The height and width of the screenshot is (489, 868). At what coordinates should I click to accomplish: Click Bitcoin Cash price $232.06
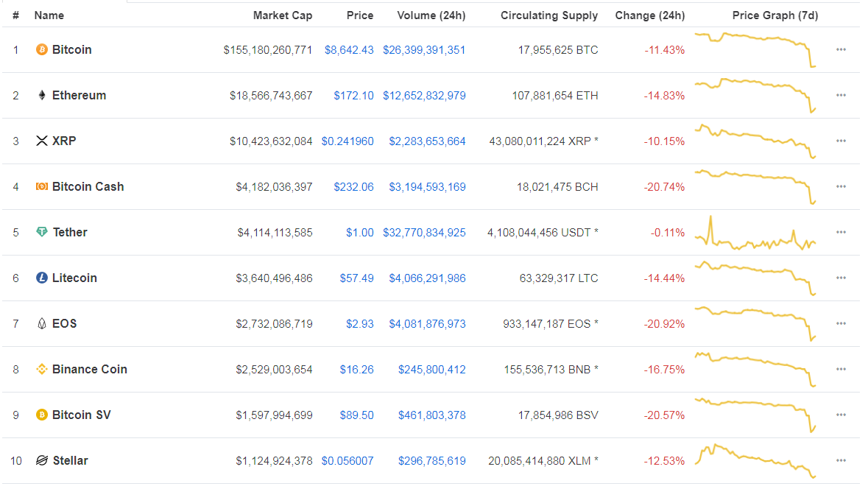[353, 187]
